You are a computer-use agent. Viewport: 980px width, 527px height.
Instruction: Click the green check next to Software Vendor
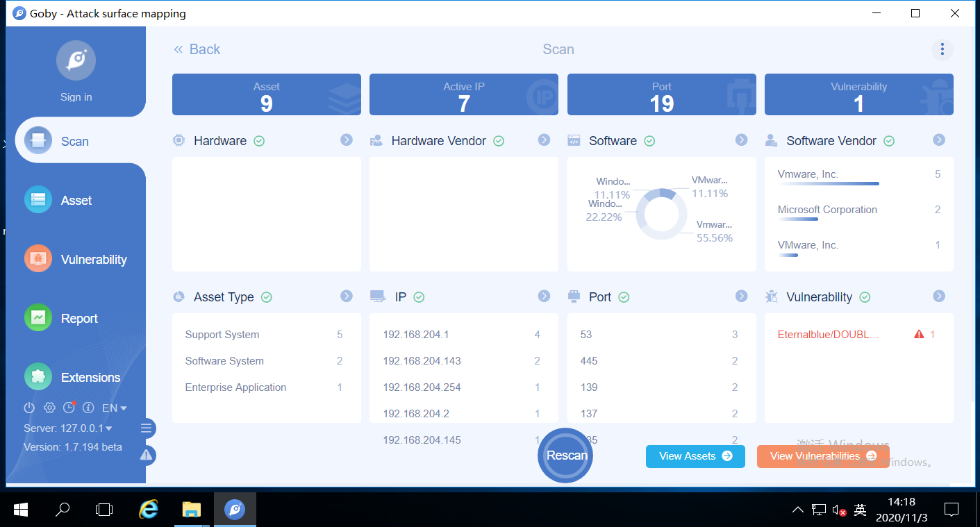(889, 141)
